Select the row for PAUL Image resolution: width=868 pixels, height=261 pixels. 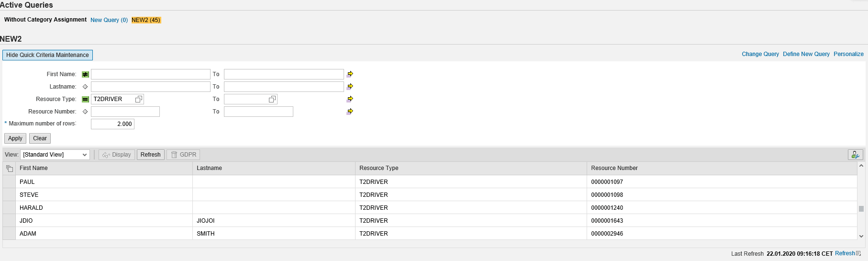(x=9, y=182)
